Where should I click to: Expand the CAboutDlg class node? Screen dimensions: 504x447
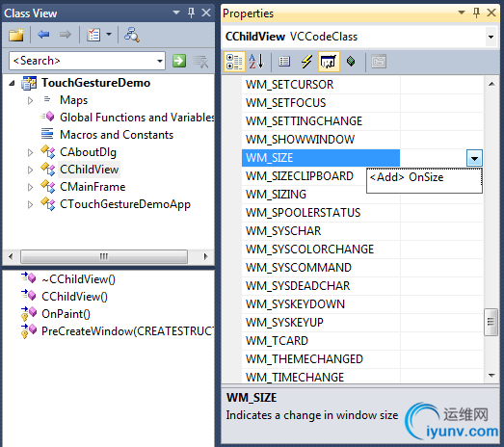pyautogui.click(x=30, y=152)
